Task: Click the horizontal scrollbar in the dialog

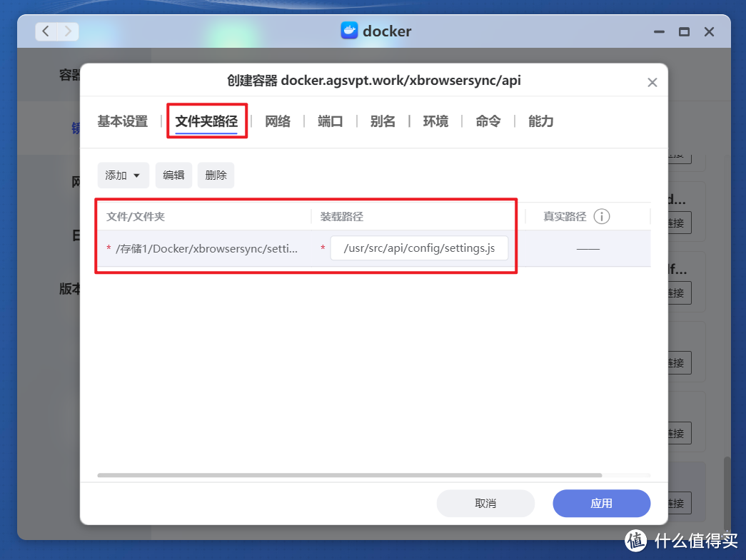Action: (x=350, y=474)
